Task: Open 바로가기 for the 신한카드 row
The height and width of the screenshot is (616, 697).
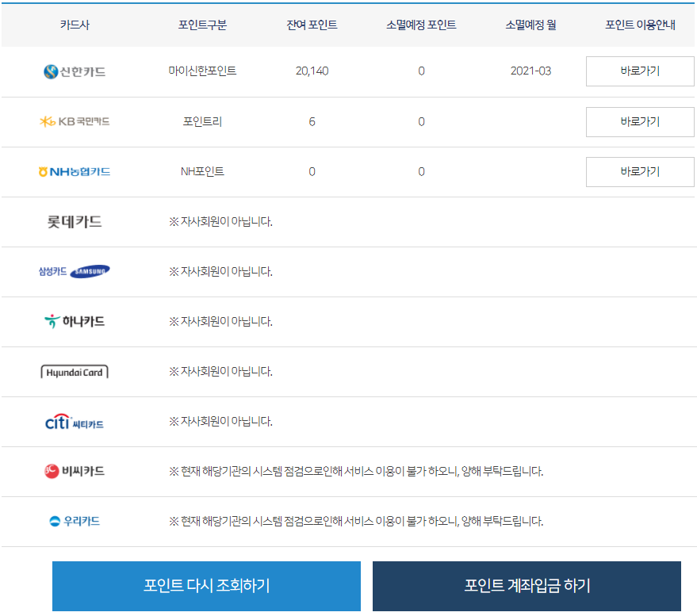Action: pos(640,71)
